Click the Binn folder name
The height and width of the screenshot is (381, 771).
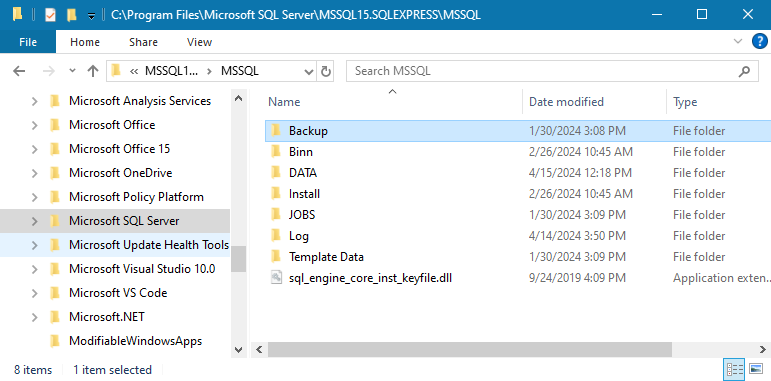click(x=300, y=152)
